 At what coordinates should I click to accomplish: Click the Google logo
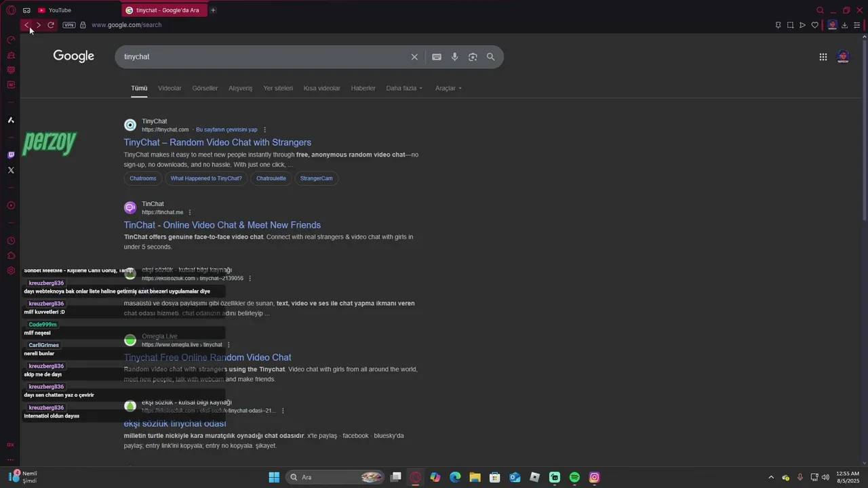pyautogui.click(x=74, y=56)
